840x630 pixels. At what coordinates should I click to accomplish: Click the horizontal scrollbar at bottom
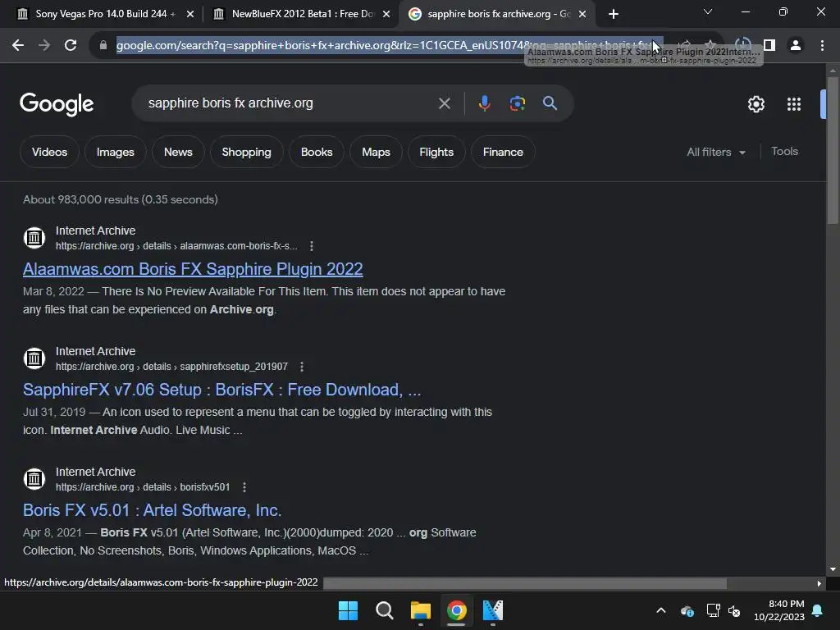click(525, 583)
